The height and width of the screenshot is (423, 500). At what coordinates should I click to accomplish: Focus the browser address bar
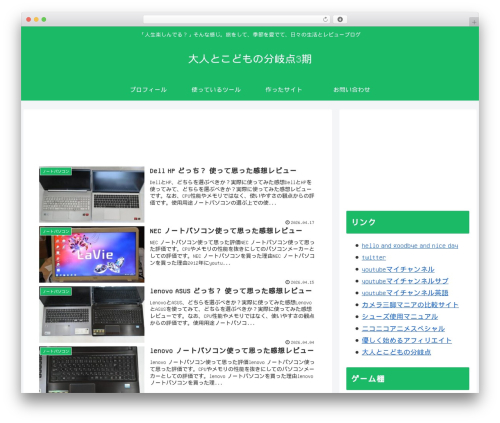point(236,19)
